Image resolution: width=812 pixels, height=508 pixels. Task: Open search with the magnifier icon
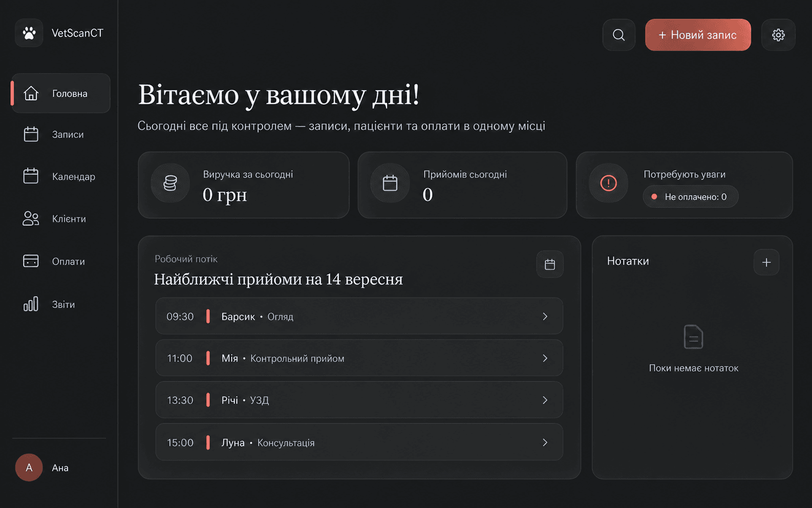coord(619,35)
